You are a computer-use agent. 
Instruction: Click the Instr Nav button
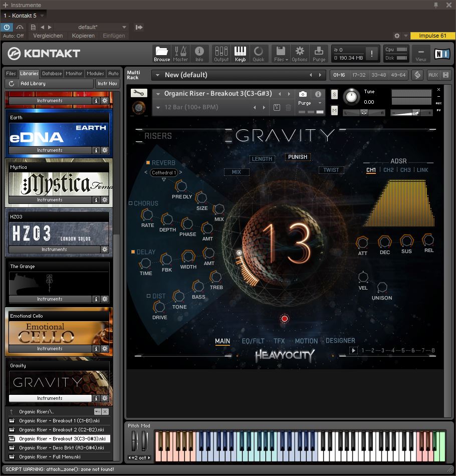(107, 84)
